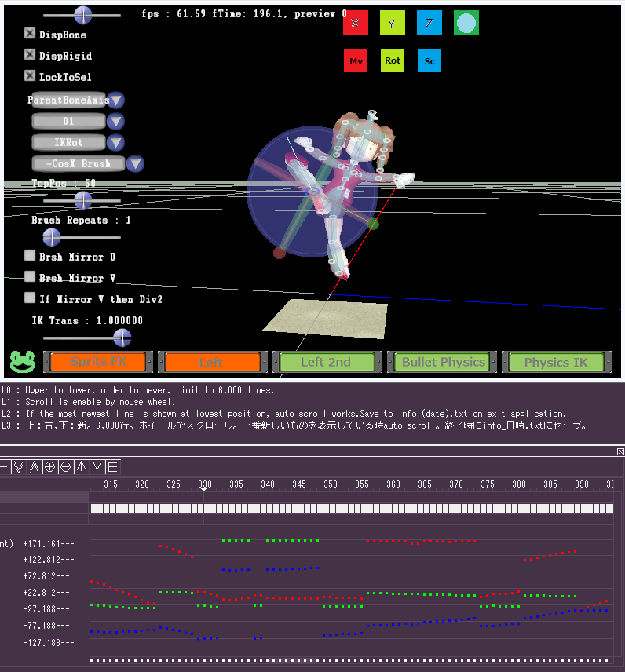Viewport: 625px width, 672px height.
Task: Click the blue Z axis button
Action: click(x=429, y=24)
